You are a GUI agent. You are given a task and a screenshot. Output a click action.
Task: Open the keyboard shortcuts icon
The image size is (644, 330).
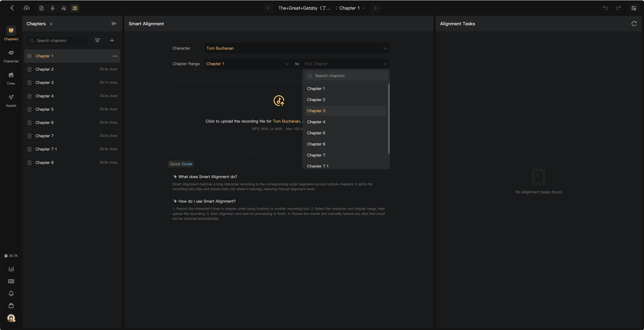click(x=11, y=281)
